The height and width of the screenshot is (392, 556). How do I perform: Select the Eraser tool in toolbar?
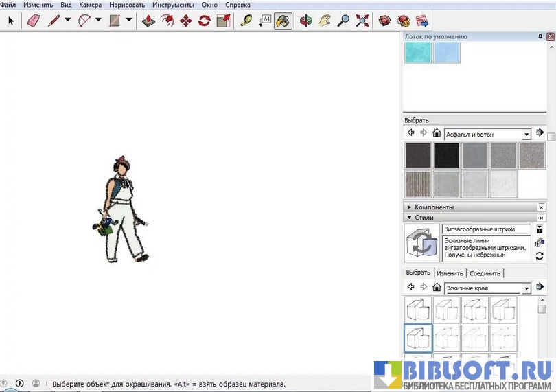pos(33,21)
